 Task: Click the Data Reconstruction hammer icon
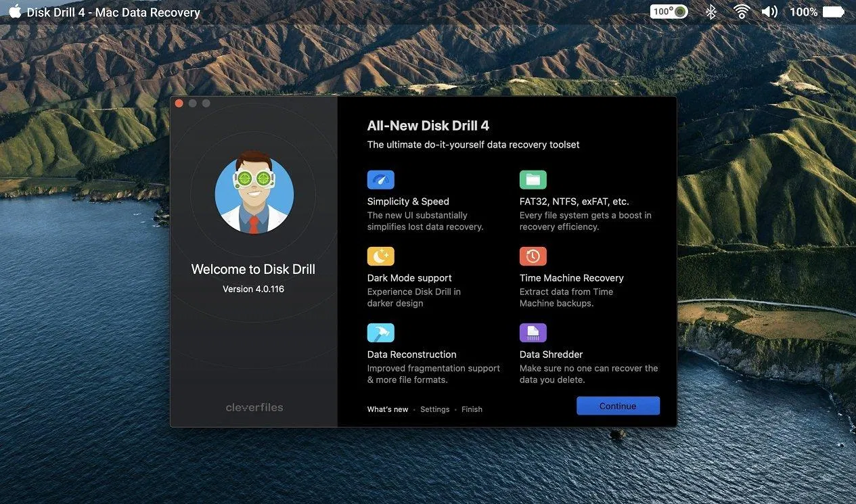click(x=380, y=333)
